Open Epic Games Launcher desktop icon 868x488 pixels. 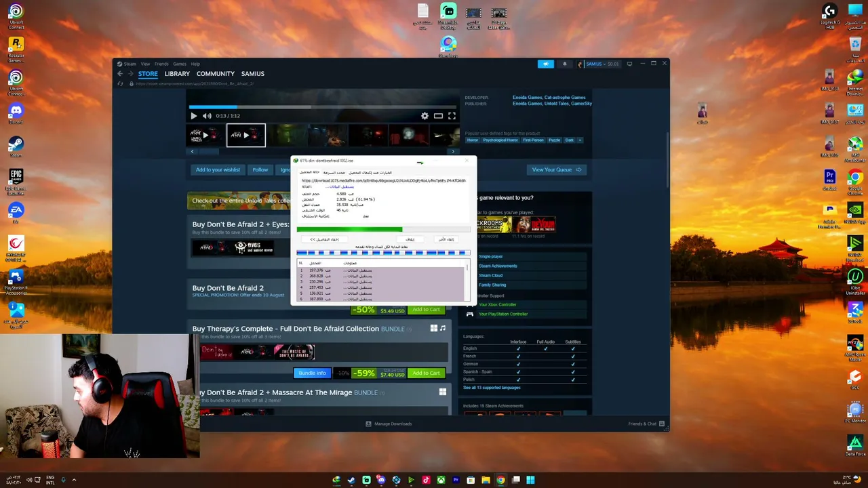point(16,180)
